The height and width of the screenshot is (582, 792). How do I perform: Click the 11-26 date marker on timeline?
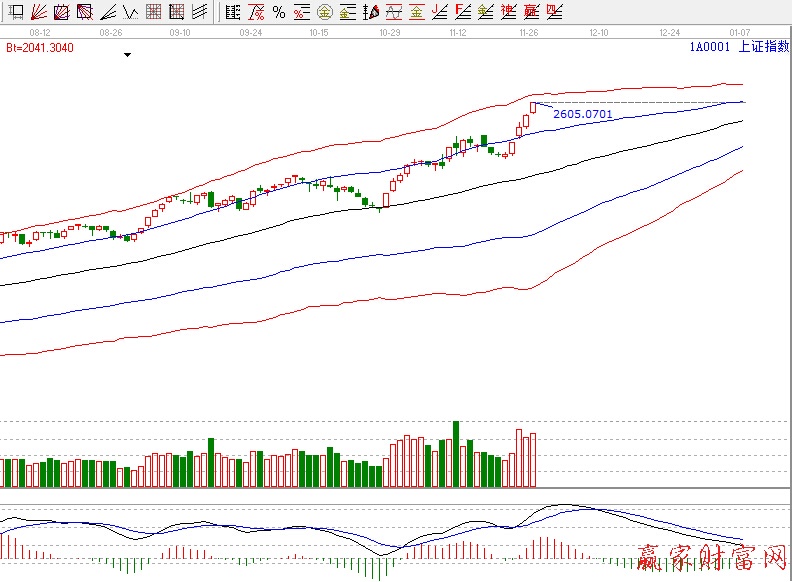click(528, 32)
